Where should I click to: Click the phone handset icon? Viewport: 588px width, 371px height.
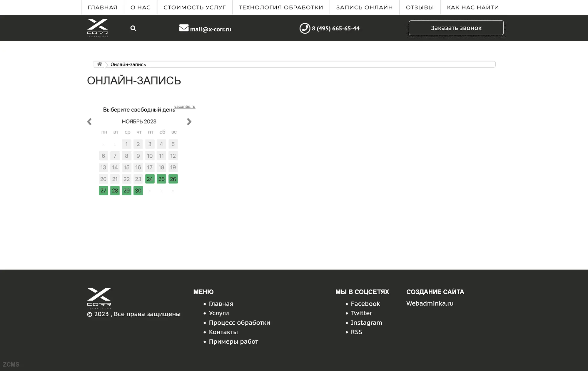pos(305,28)
